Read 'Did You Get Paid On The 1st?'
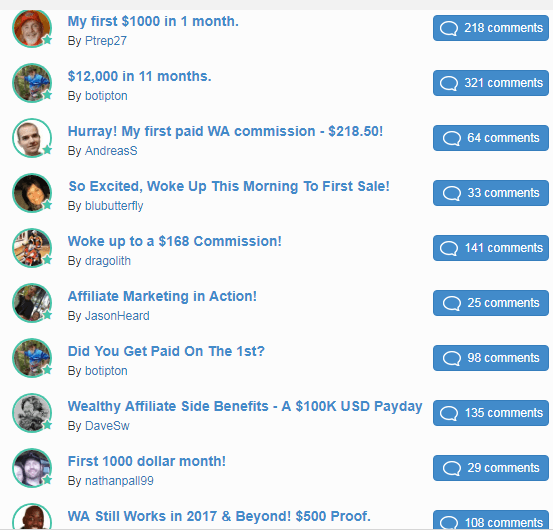Viewport: 553px width, 530px height. click(x=166, y=352)
